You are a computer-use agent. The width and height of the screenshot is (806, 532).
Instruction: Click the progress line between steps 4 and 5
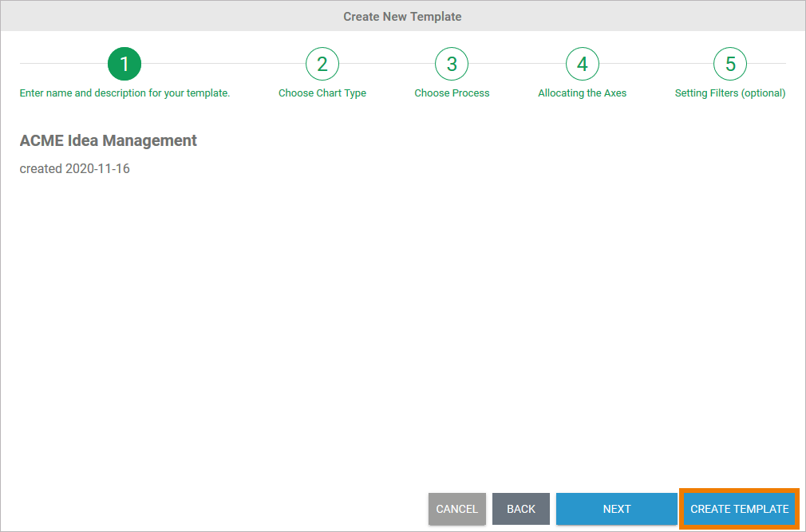point(656,64)
